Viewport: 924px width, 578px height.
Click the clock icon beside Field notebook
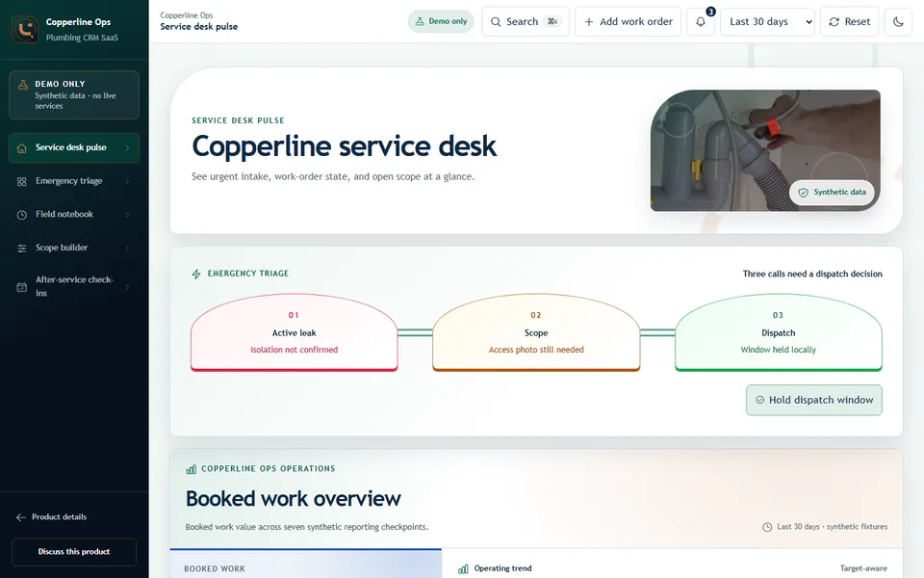(x=22, y=215)
